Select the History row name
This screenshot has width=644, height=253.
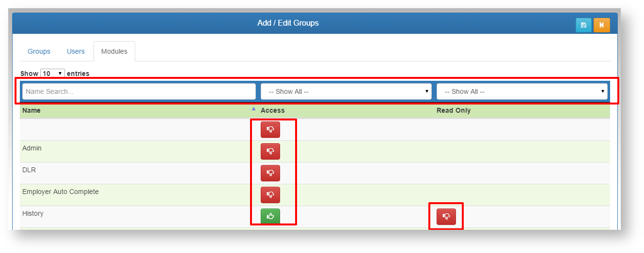(x=33, y=213)
